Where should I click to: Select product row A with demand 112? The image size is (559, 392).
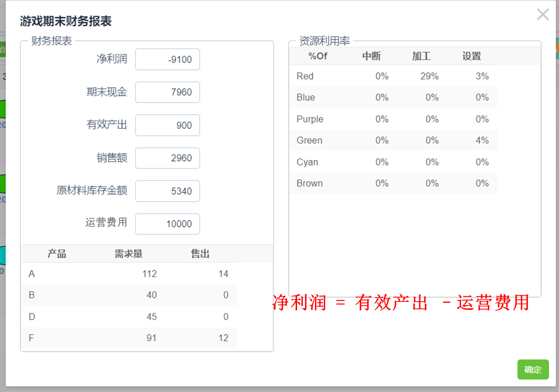[x=128, y=274]
